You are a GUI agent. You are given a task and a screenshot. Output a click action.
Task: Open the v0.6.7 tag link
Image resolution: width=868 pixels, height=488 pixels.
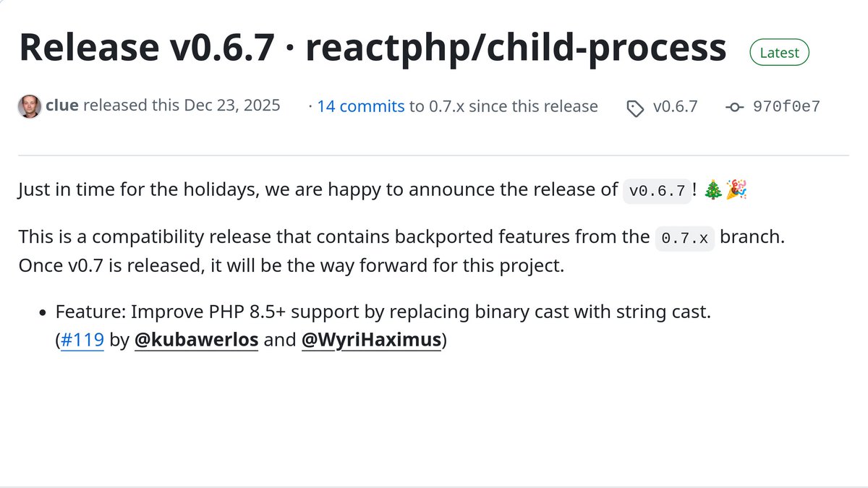coord(675,106)
